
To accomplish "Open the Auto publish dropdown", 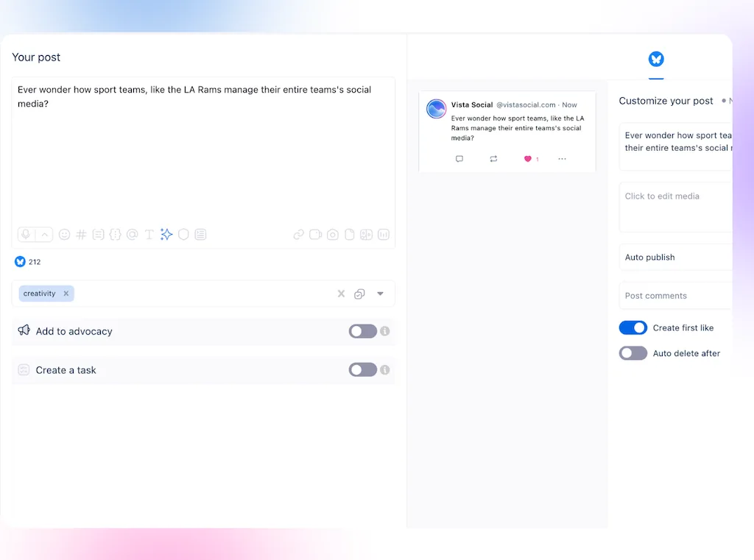I will click(x=676, y=257).
